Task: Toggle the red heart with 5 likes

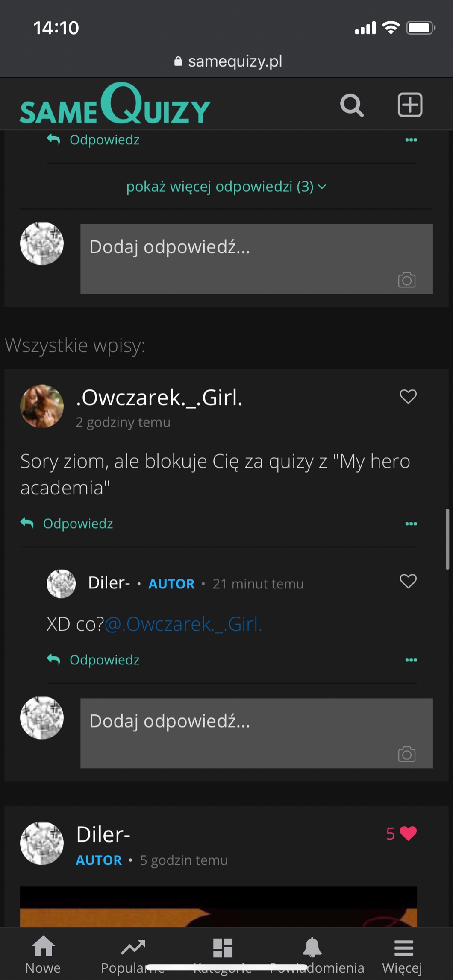Action: coord(408,834)
